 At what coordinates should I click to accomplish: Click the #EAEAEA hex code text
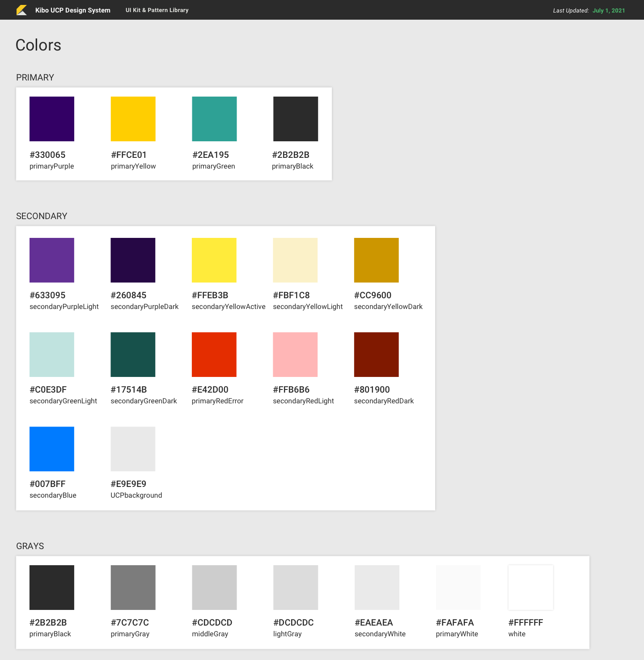click(374, 622)
